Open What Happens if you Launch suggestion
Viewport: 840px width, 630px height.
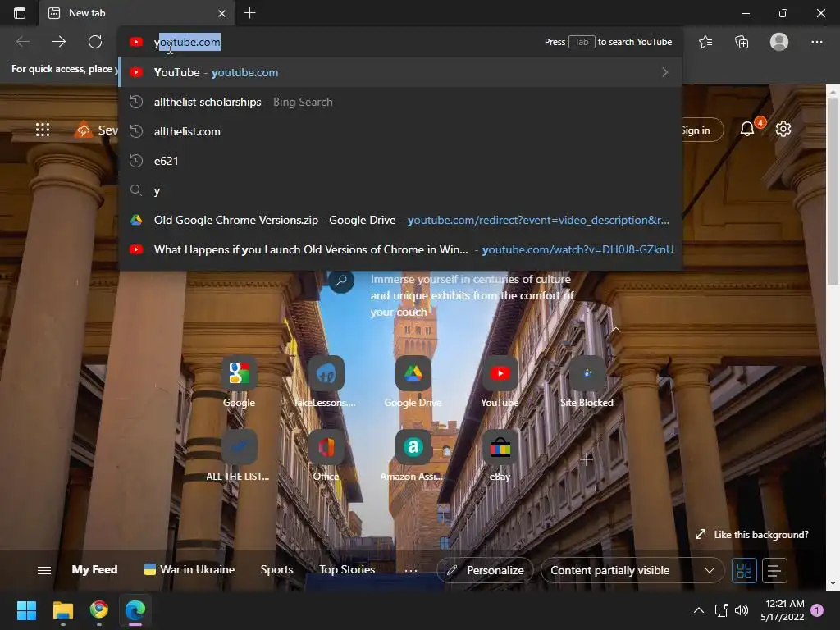[400, 249]
